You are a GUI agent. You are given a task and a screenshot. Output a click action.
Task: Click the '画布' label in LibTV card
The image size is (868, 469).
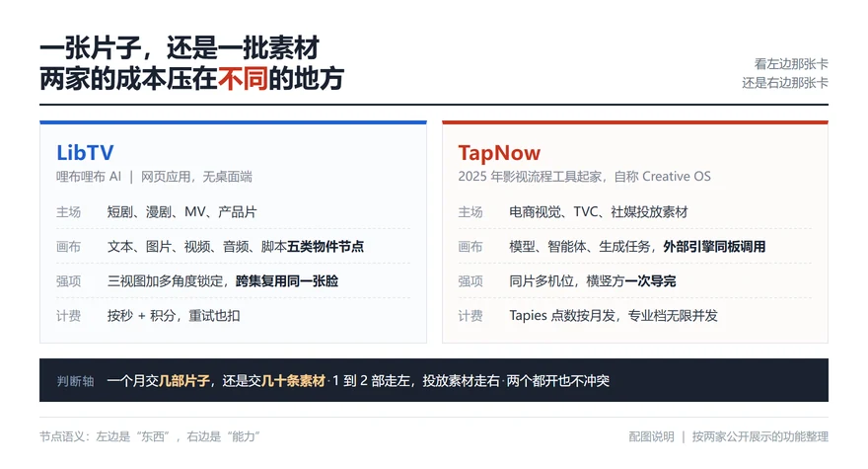pos(69,247)
